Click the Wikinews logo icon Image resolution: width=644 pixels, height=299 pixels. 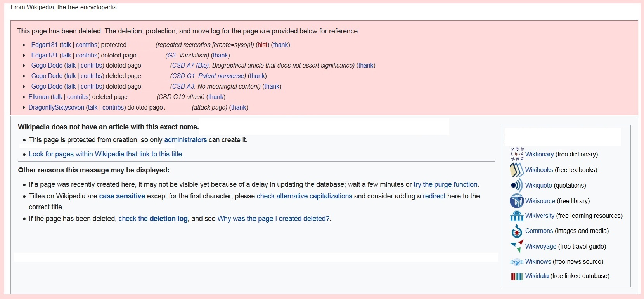517,262
